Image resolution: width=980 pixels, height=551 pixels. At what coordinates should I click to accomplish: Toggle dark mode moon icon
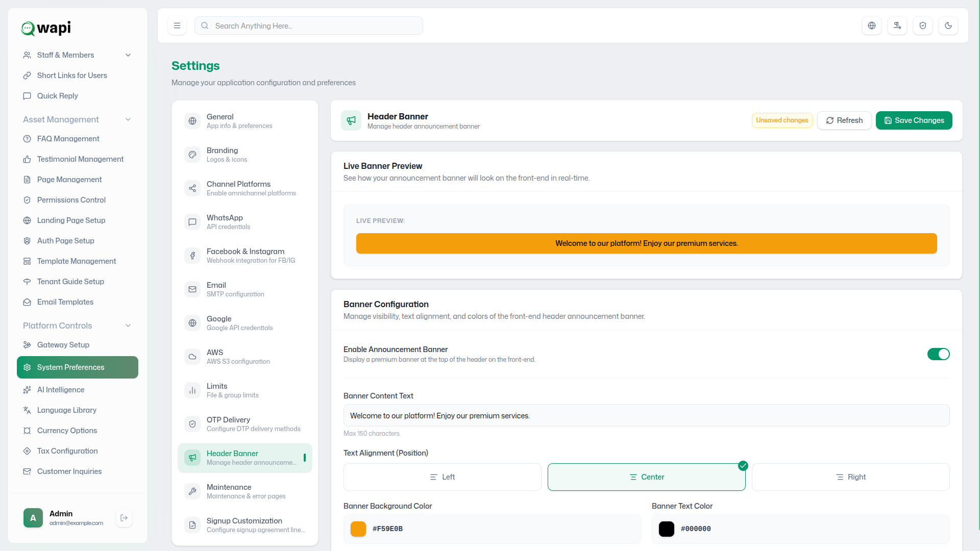coord(948,26)
